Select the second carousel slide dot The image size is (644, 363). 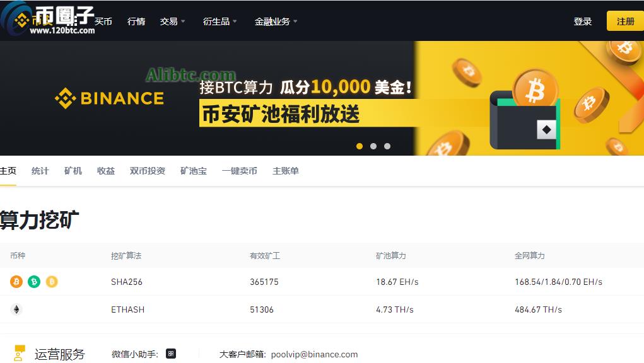click(x=373, y=146)
